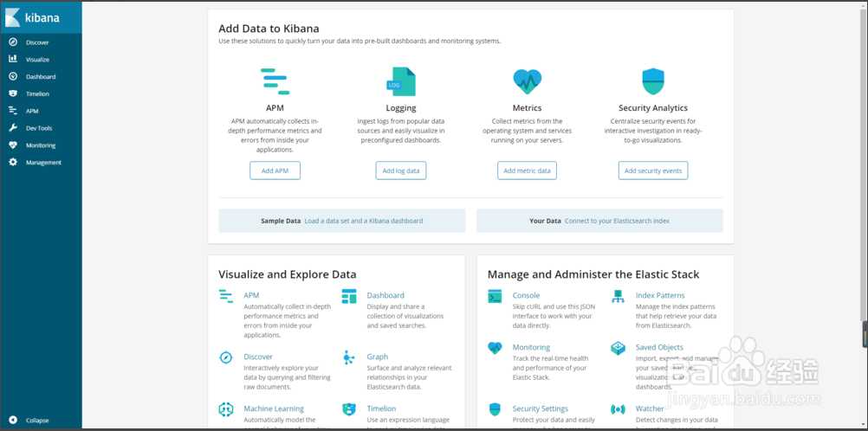Open the Discover compass icon in sidebar
Screen dimensions: 868x431
(x=13, y=42)
